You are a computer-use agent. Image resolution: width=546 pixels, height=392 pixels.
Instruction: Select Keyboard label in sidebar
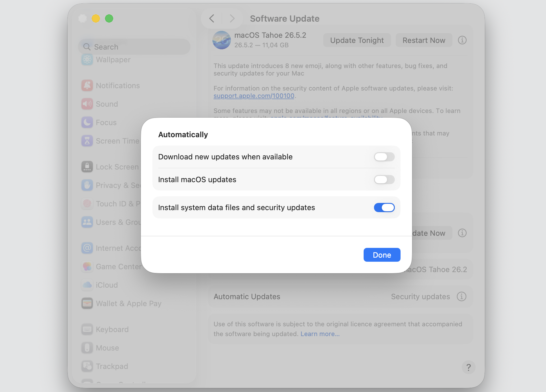click(x=112, y=329)
